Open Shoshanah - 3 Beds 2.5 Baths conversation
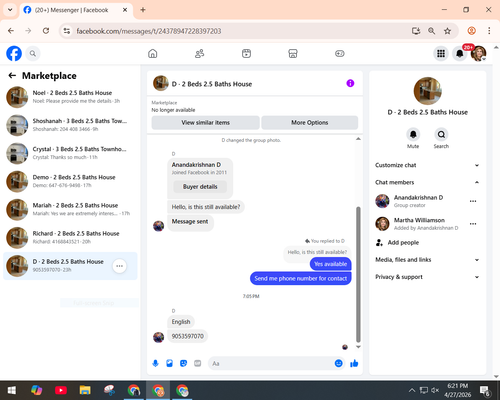The image size is (500, 400). tap(70, 125)
